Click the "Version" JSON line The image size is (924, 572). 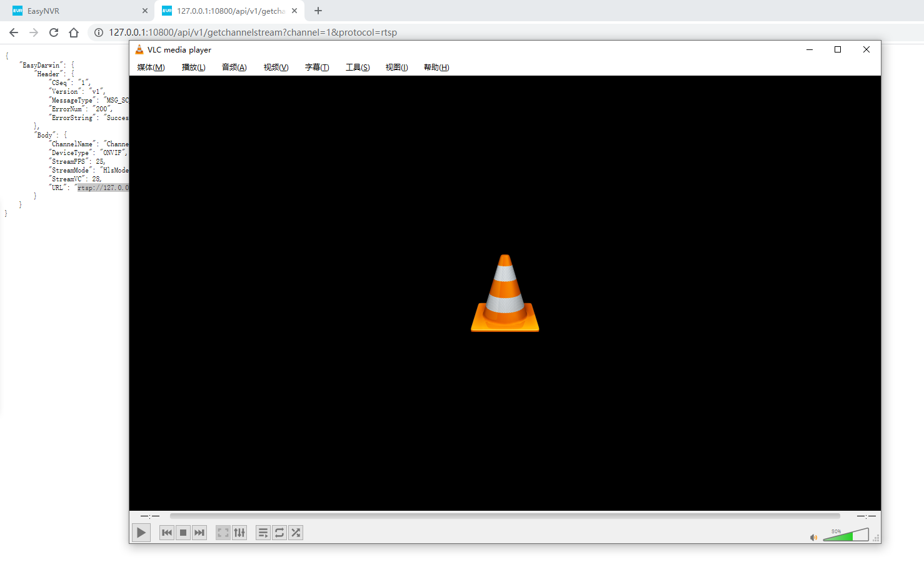[77, 91]
